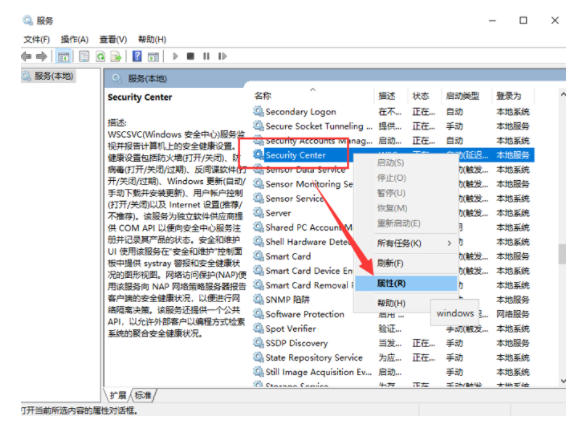Click the gear icon beside Software Protection
The width and height of the screenshot is (579, 427).
click(x=258, y=314)
